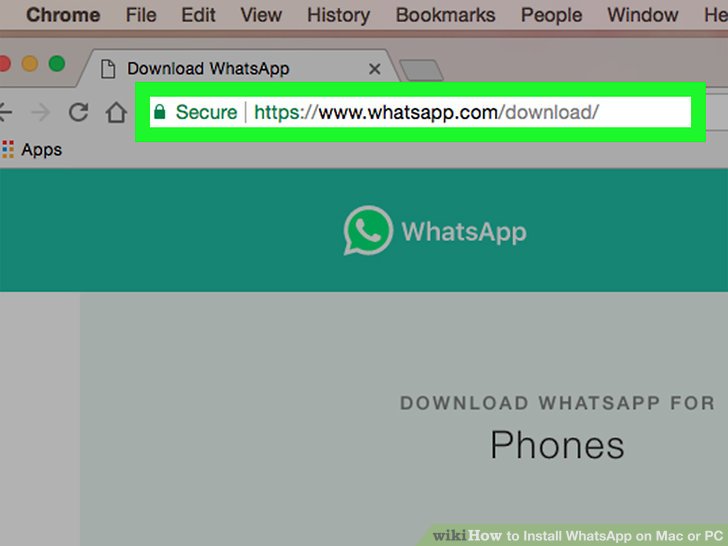Open the History menu

[338, 15]
